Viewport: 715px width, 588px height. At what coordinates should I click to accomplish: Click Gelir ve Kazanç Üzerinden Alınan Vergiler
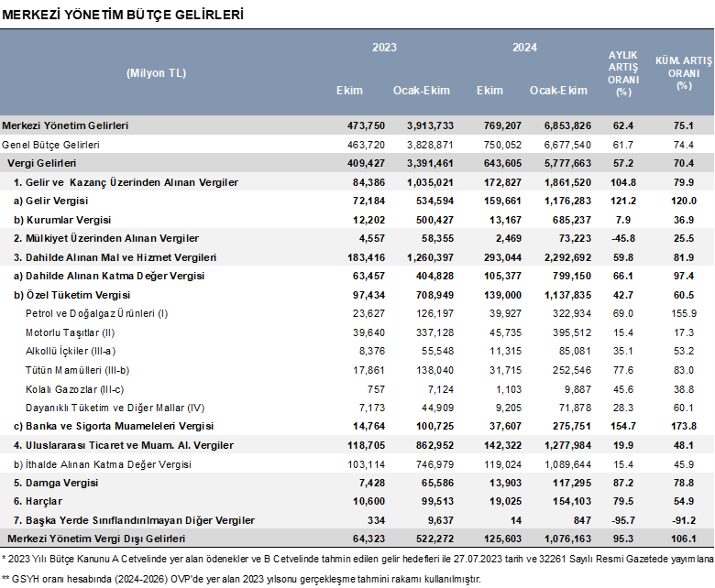[x=126, y=182]
